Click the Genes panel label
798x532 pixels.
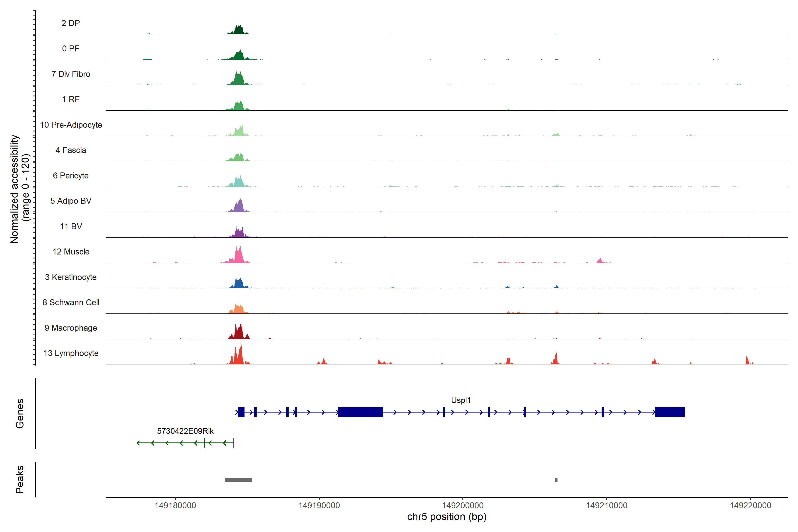[20, 413]
